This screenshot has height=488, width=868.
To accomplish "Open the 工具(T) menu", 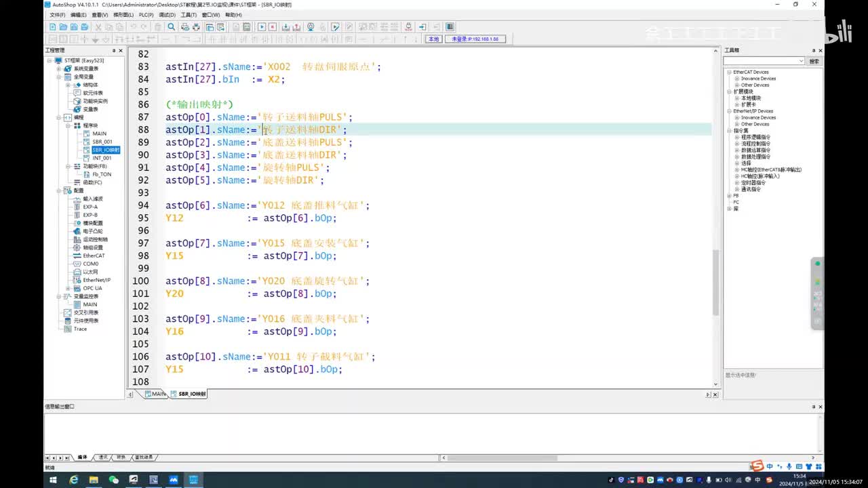I will [x=189, y=15].
